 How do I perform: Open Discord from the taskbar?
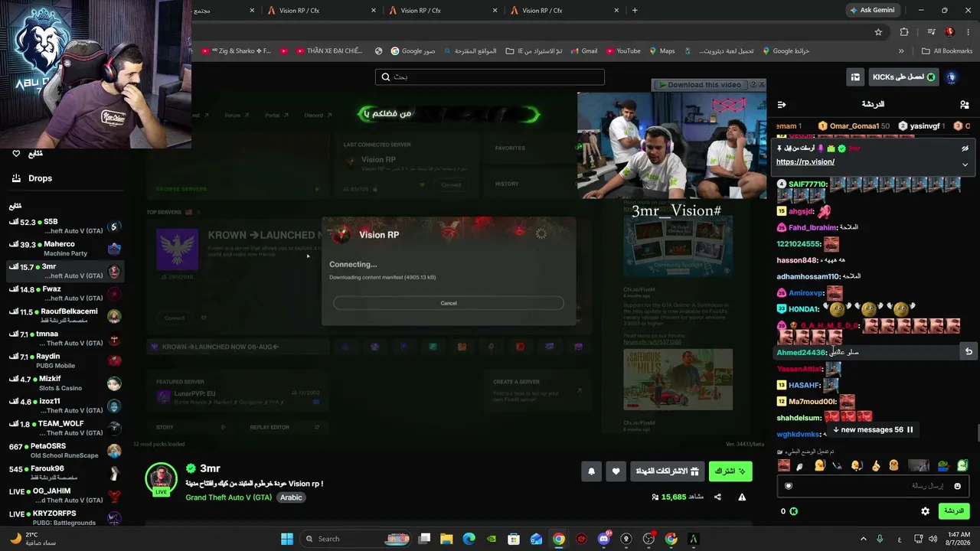[x=604, y=539]
